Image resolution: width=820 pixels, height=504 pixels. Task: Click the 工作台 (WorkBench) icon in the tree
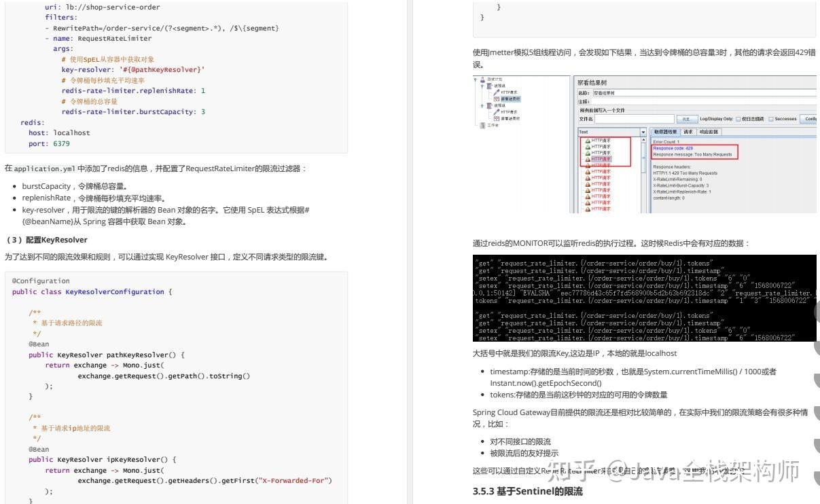[483, 126]
